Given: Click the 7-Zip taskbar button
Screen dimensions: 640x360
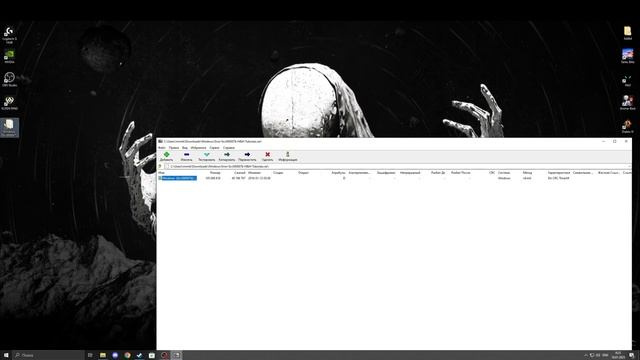Looking at the screenshot, I should [176, 355].
